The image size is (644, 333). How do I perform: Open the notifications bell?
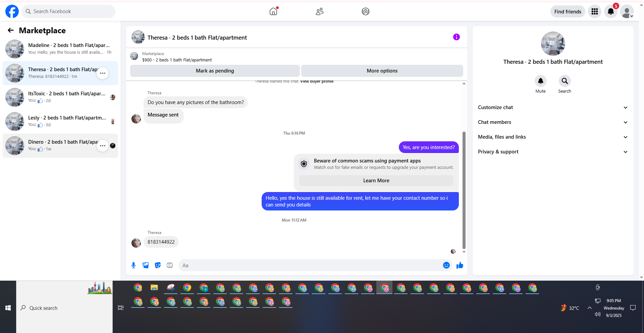pos(611,11)
